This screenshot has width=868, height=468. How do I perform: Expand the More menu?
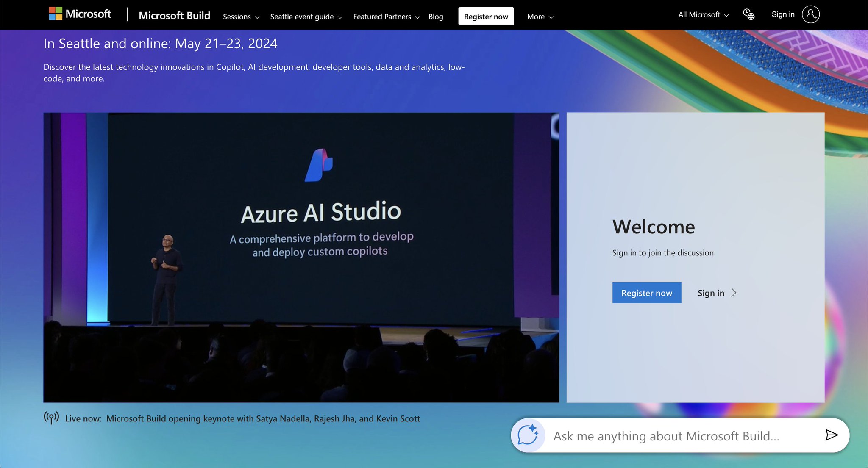[540, 17]
